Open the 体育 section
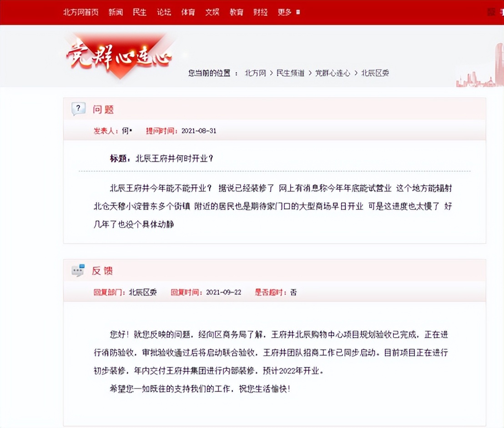504x428 pixels. [x=188, y=12]
